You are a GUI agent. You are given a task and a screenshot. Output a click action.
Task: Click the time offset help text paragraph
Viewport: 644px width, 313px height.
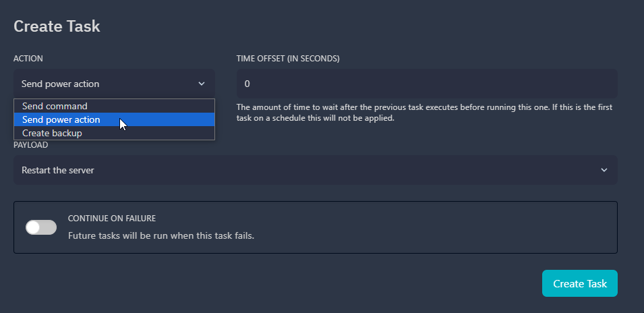(423, 113)
